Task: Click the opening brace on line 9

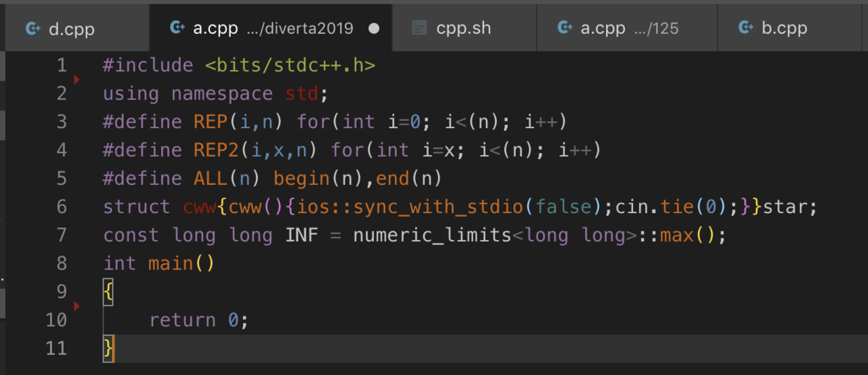Action: point(109,292)
